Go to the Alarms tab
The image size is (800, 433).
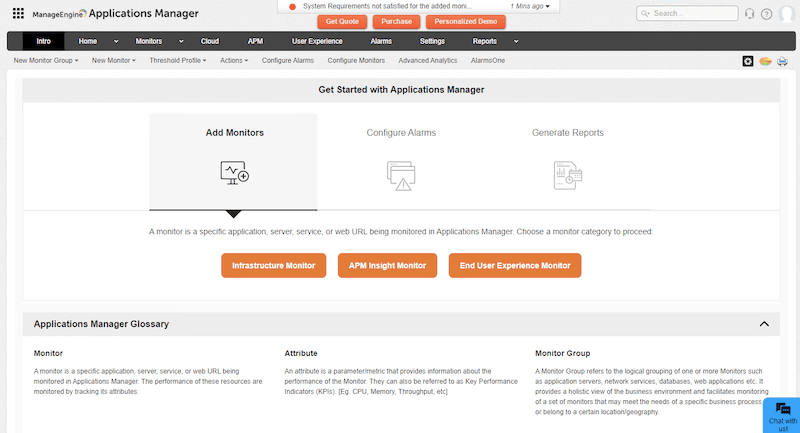coord(381,41)
